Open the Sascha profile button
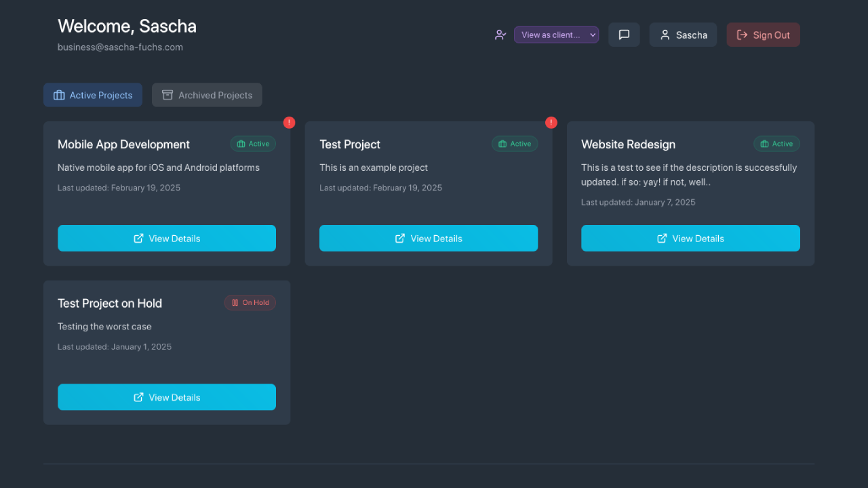Image resolution: width=868 pixels, height=488 pixels. (683, 35)
